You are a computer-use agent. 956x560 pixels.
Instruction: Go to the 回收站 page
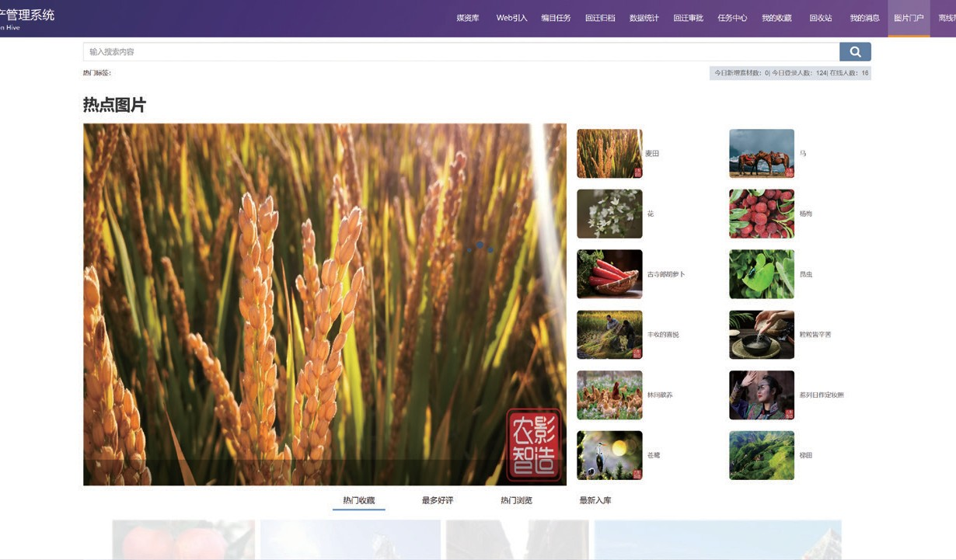tap(820, 18)
